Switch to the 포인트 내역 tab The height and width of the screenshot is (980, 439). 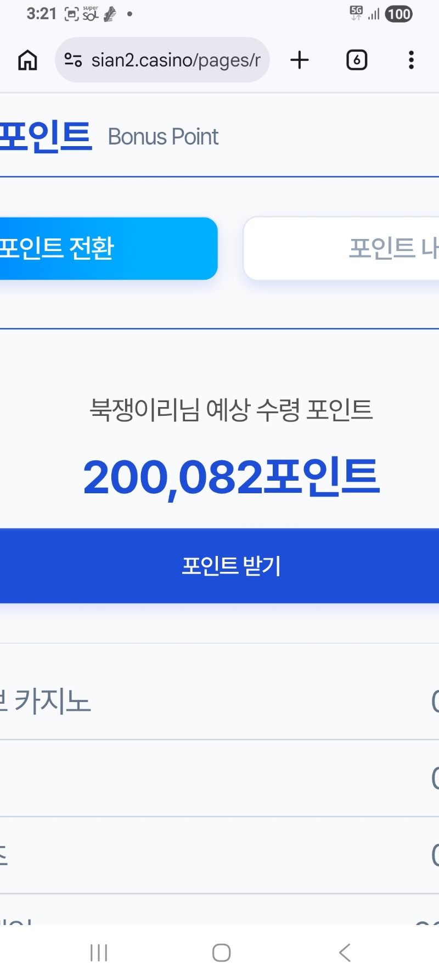point(341,248)
